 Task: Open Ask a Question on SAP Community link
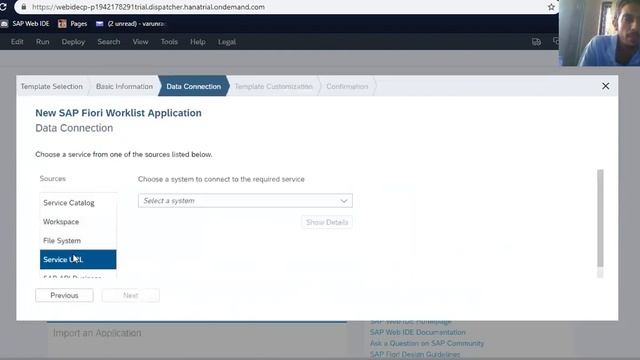427,343
